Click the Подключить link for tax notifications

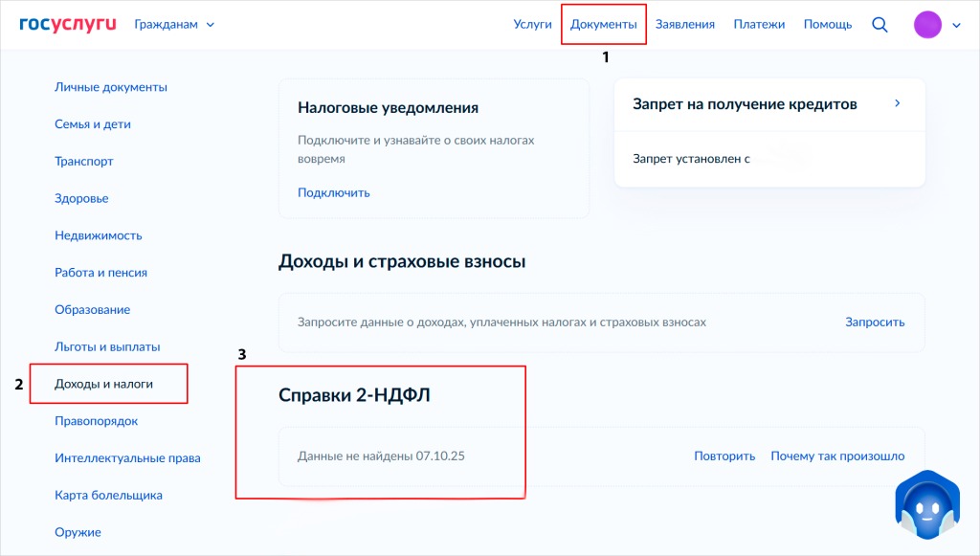(333, 192)
